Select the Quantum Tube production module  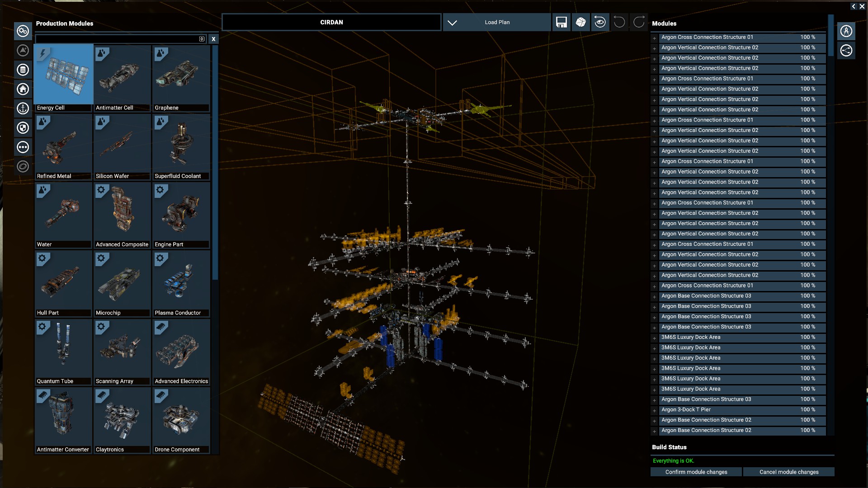tap(63, 352)
